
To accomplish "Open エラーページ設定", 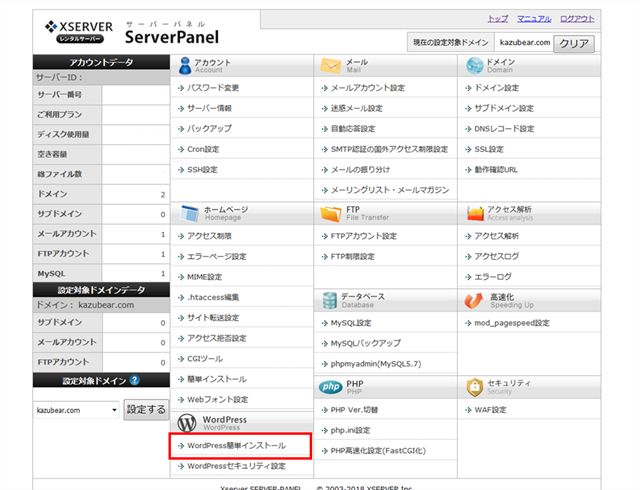I will click(x=217, y=256).
